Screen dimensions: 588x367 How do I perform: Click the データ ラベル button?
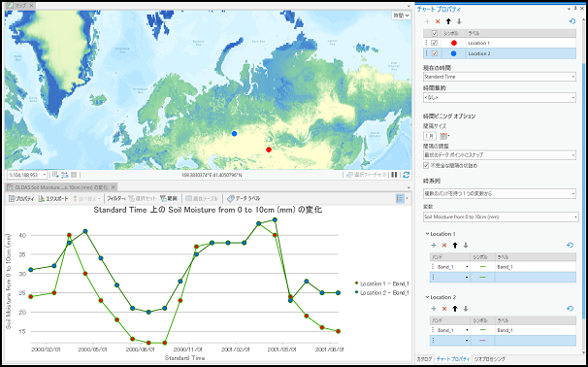(244, 198)
